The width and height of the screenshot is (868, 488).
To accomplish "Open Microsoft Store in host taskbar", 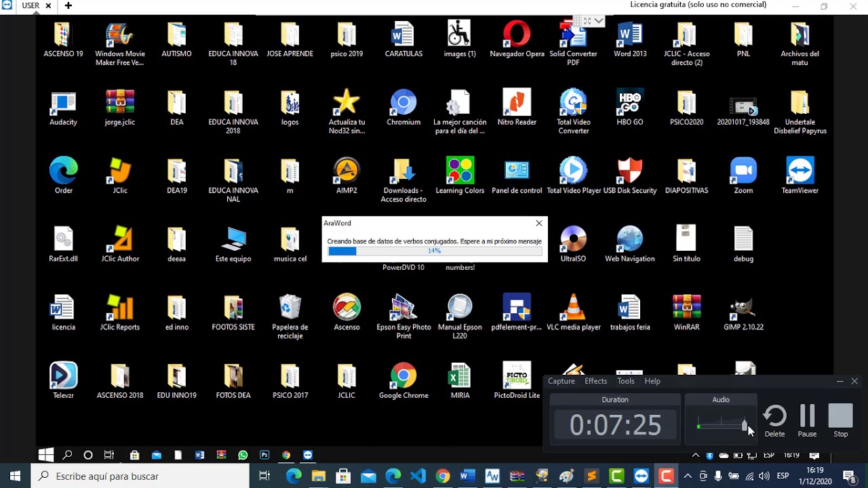I will [343, 476].
